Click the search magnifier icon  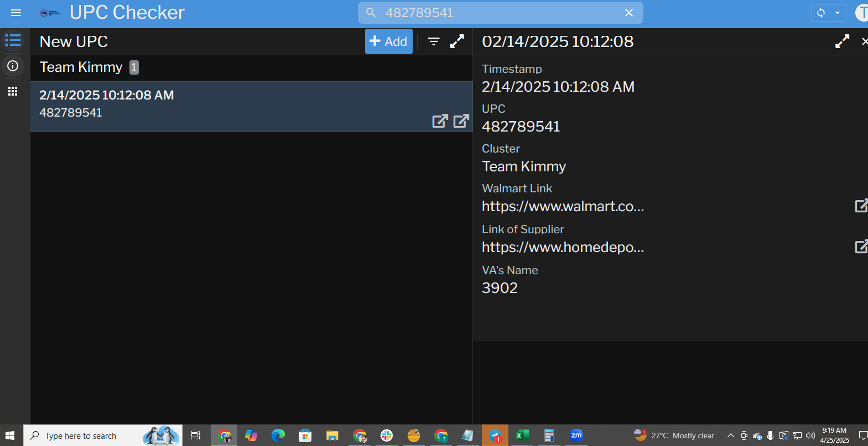pyautogui.click(x=371, y=13)
